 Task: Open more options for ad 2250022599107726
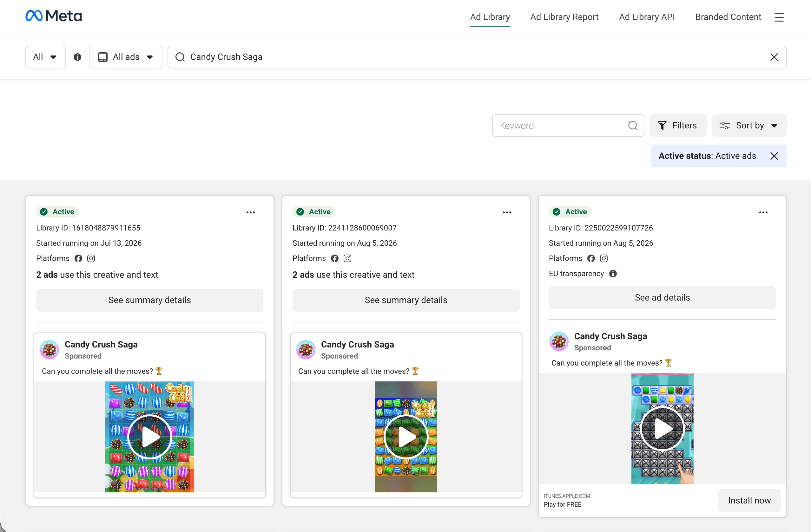pyautogui.click(x=763, y=212)
